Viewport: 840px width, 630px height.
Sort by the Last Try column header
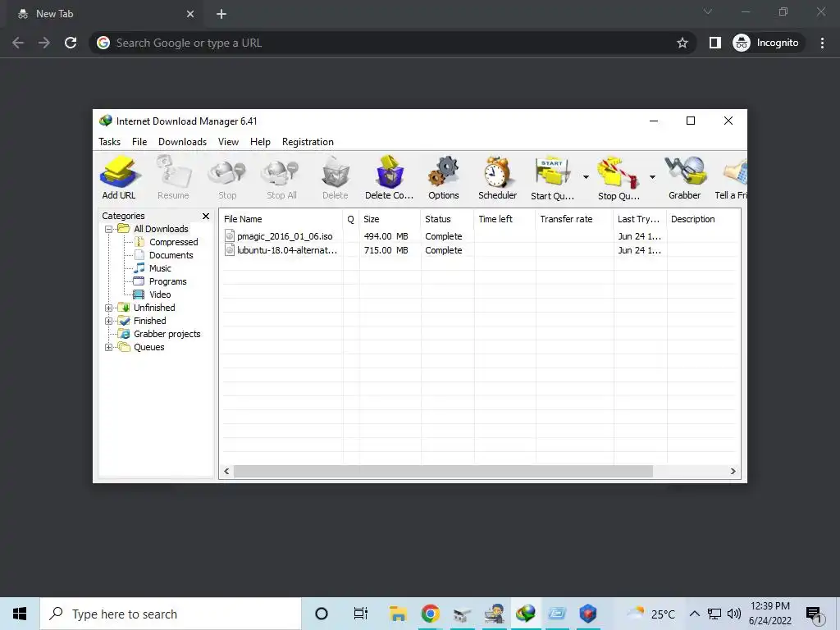pyautogui.click(x=640, y=219)
